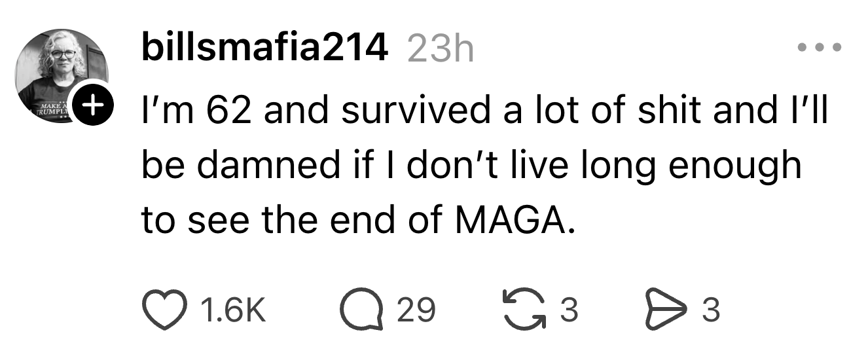Click the 1.6K likes count
The height and width of the screenshot is (364, 868).
coord(232,310)
